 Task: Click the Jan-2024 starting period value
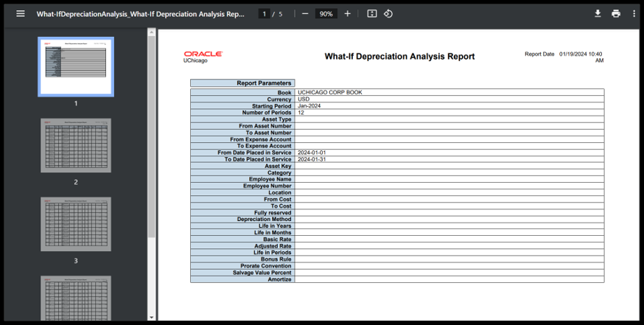(309, 105)
